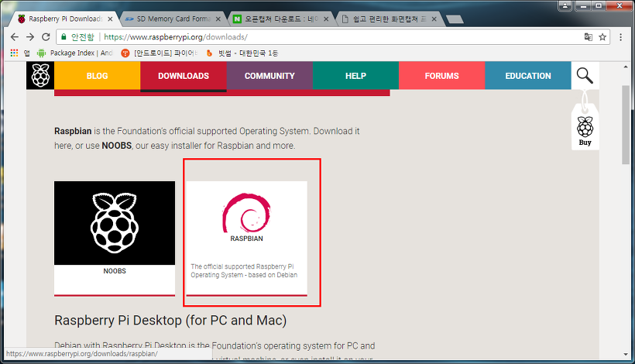Screen dimensions: 635x364
Task: Open the BLOG menu item
Action: click(x=98, y=76)
